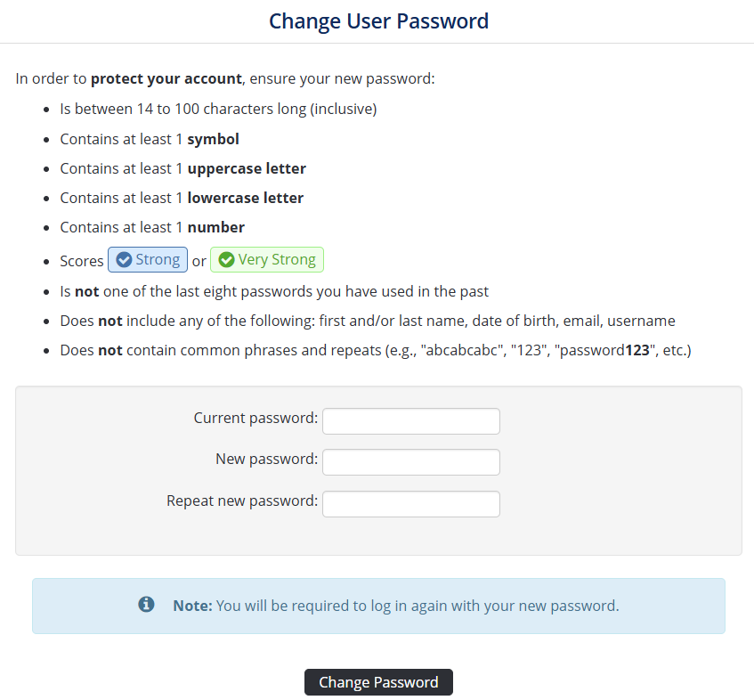754x700 pixels.
Task: Click the bold "protect your account" text
Action: tap(166, 78)
